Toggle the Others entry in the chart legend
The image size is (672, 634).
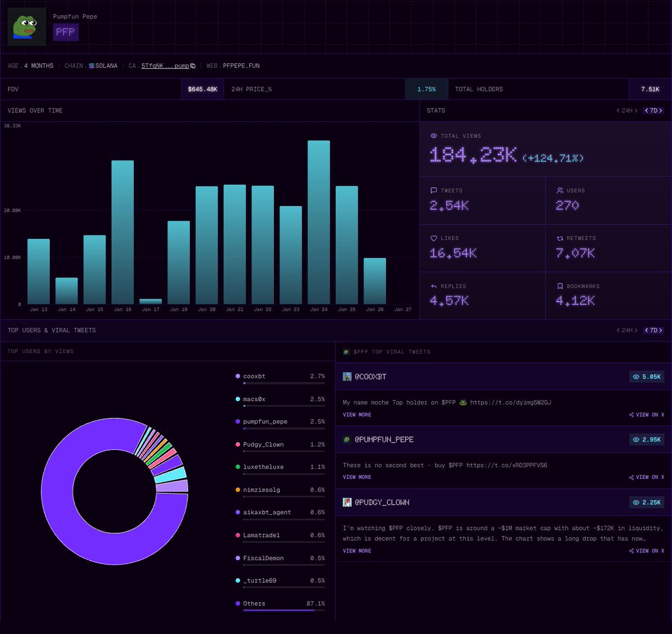[x=254, y=603]
